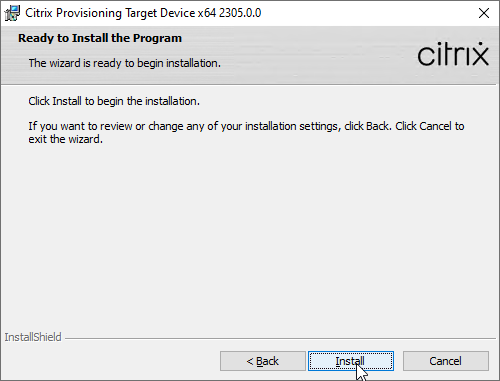Click the Citrix Provisioning Target Device title text
This screenshot has width=500, height=381.
pyautogui.click(x=110, y=13)
